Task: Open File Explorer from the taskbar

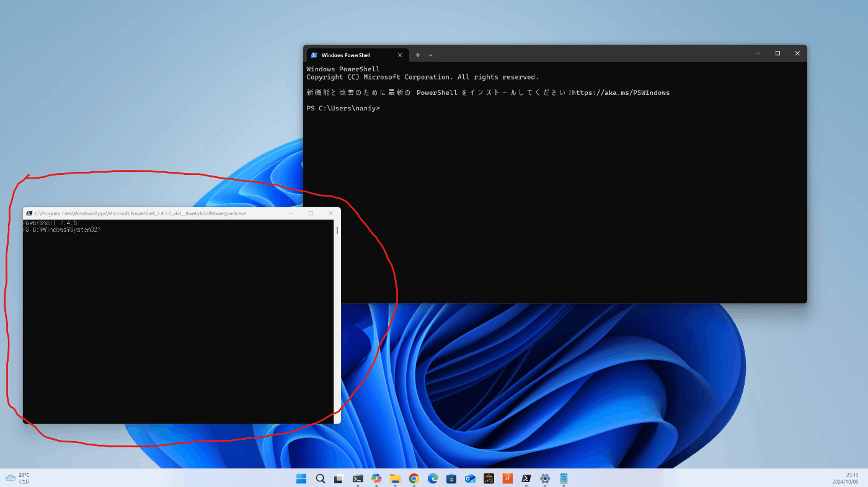Action: (x=395, y=478)
